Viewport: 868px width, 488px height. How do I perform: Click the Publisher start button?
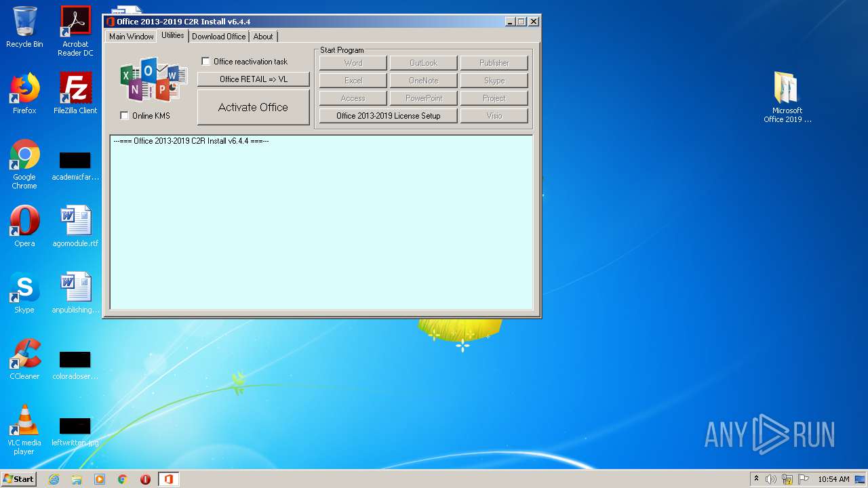[494, 63]
